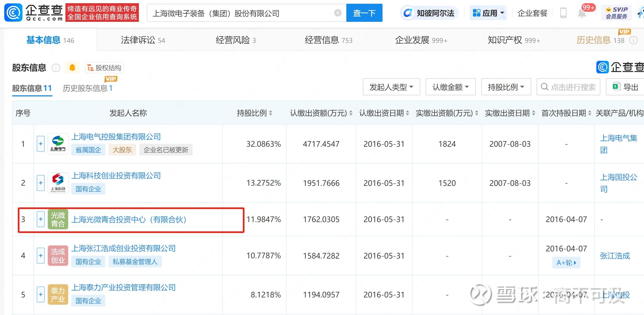644x315 pixels.
Task: Sort by 实缴出资额(万元) column arrows
Action: (x=477, y=113)
